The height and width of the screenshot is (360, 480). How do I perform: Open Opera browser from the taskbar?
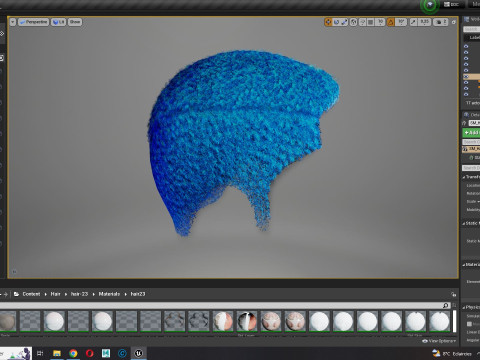89,353
